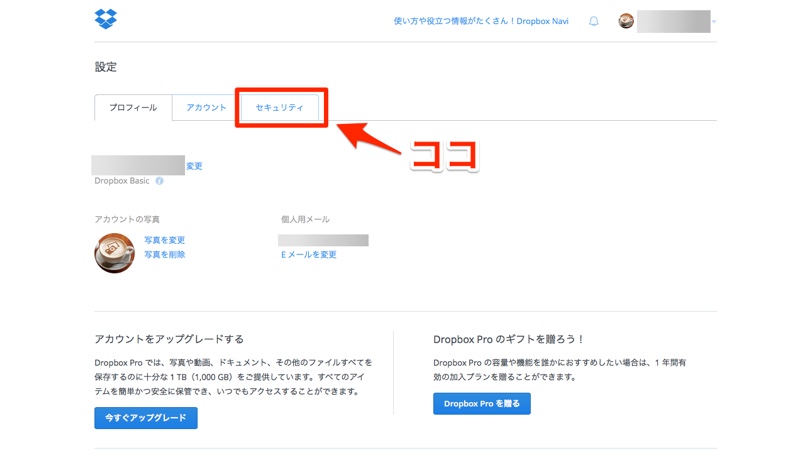
Task: Click the Dropbox Pro を贈る button
Action: click(482, 404)
